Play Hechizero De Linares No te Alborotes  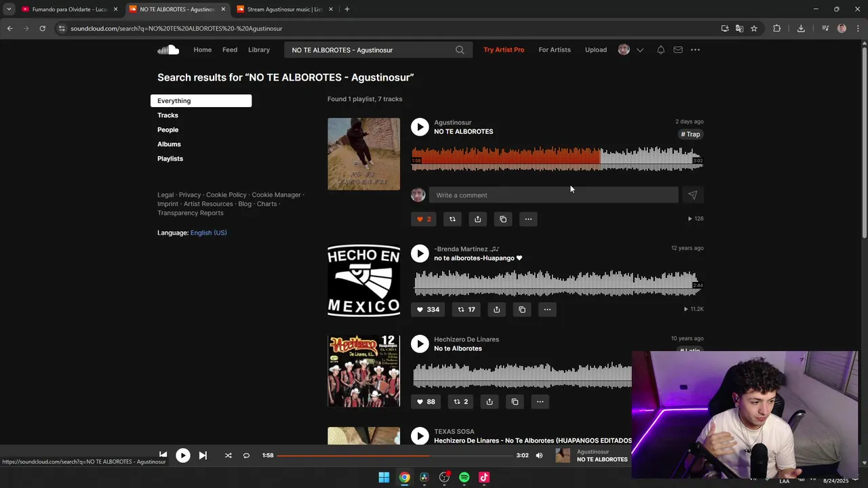pos(420,344)
